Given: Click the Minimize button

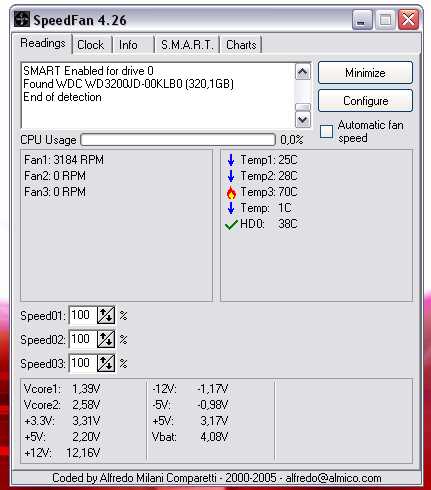Looking at the screenshot, I should [365, 73].
